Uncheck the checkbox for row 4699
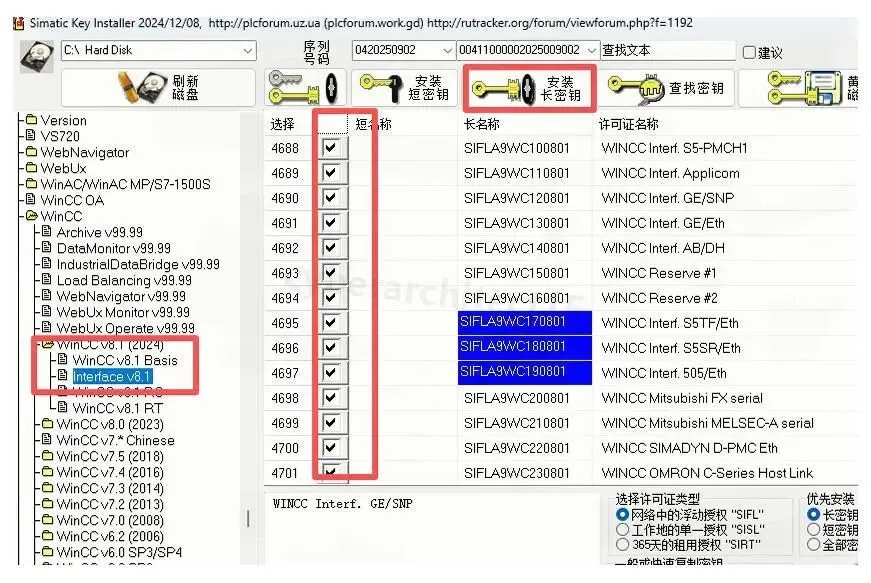 coord(332,423)
